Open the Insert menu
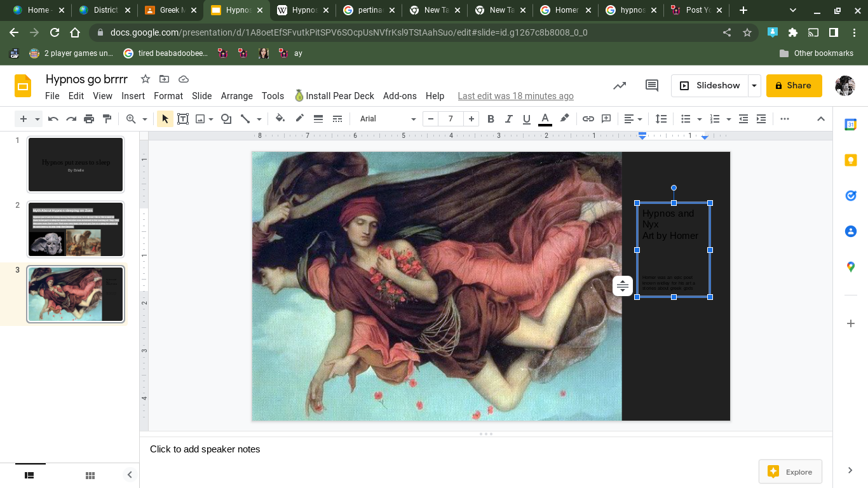868x488 pixels. pos(133,96)
